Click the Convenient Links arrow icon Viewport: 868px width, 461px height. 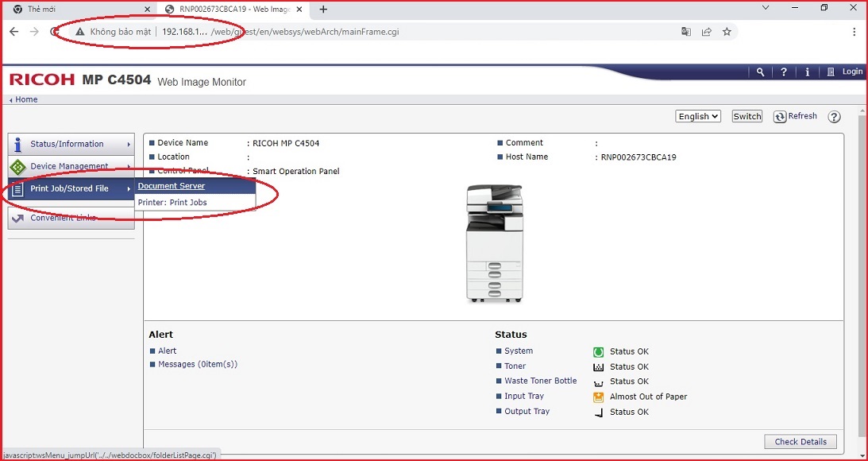click(17, 219)
